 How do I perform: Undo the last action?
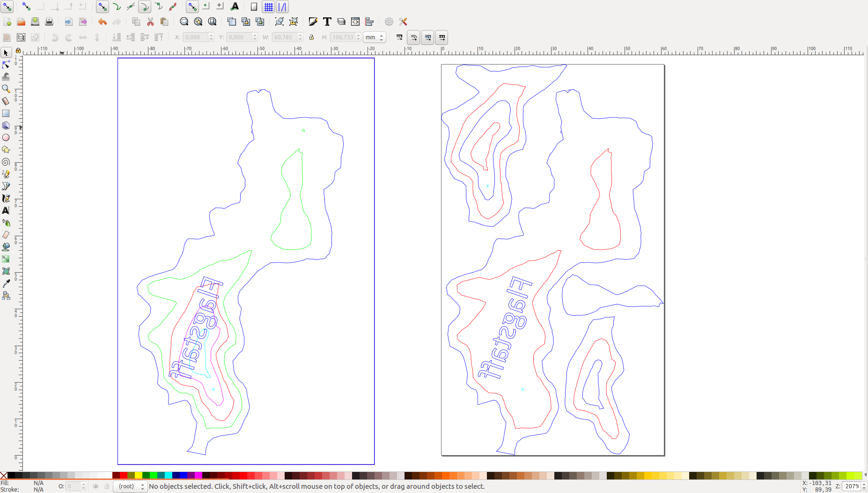pos(103,22)
